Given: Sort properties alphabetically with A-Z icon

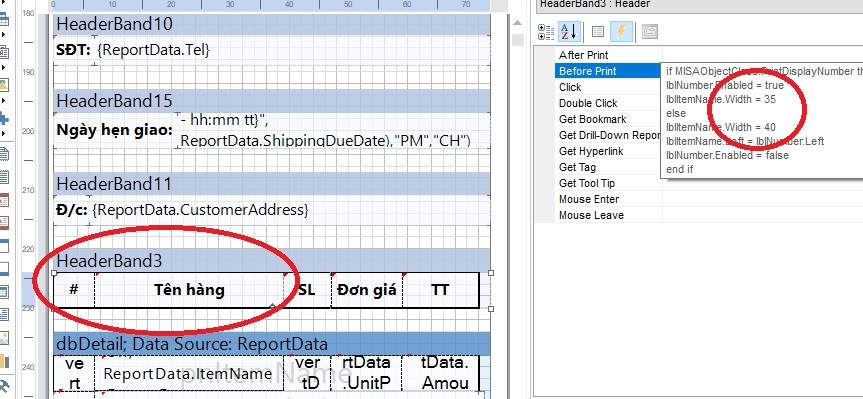Looking at the screenshot, I should 569,32.
